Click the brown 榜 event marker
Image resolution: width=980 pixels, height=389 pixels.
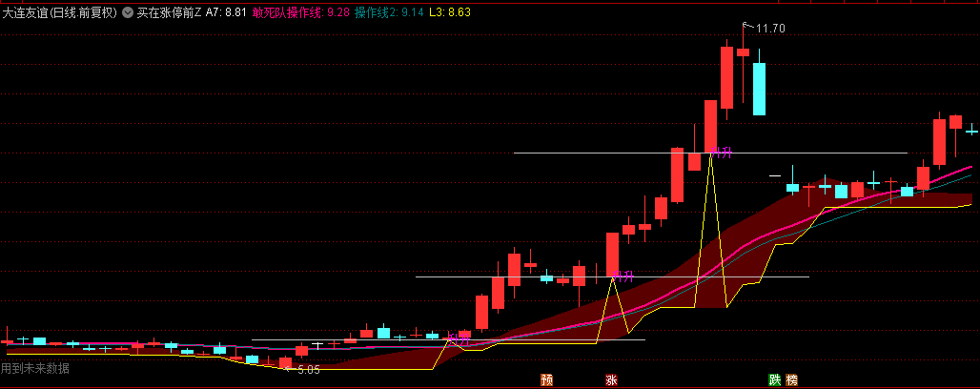pos(792,379)
